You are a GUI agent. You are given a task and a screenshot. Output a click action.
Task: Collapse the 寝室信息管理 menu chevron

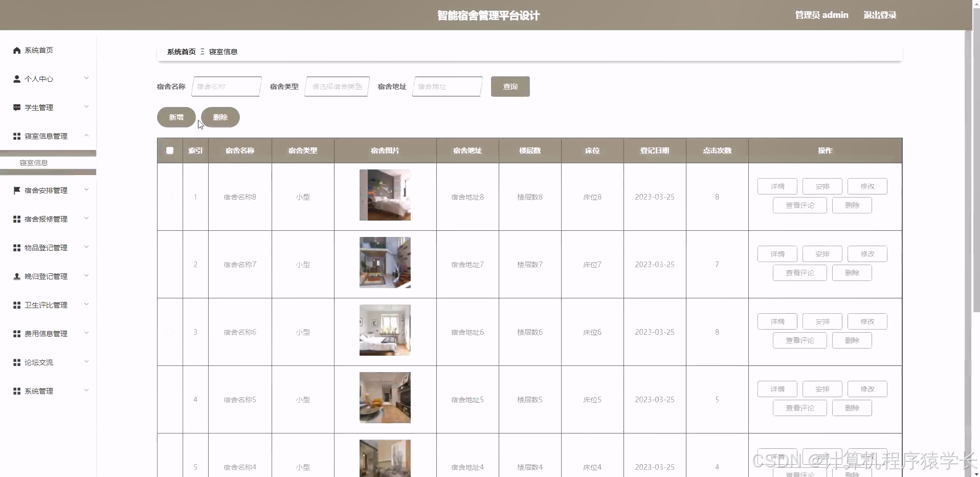[86, 136]
